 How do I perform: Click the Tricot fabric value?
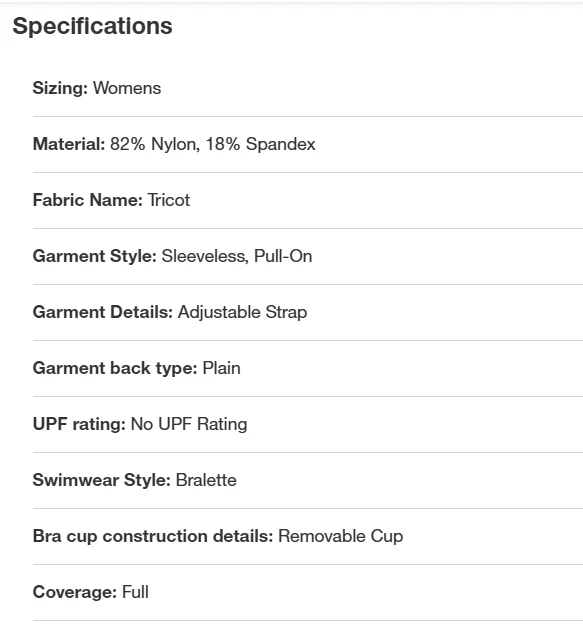[x=169, y=200]
